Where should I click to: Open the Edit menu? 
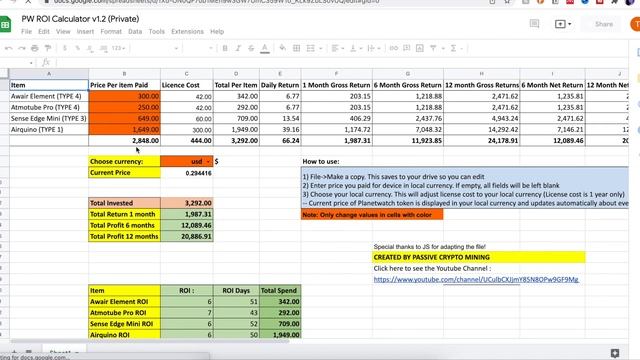click(x=44, y=31)
